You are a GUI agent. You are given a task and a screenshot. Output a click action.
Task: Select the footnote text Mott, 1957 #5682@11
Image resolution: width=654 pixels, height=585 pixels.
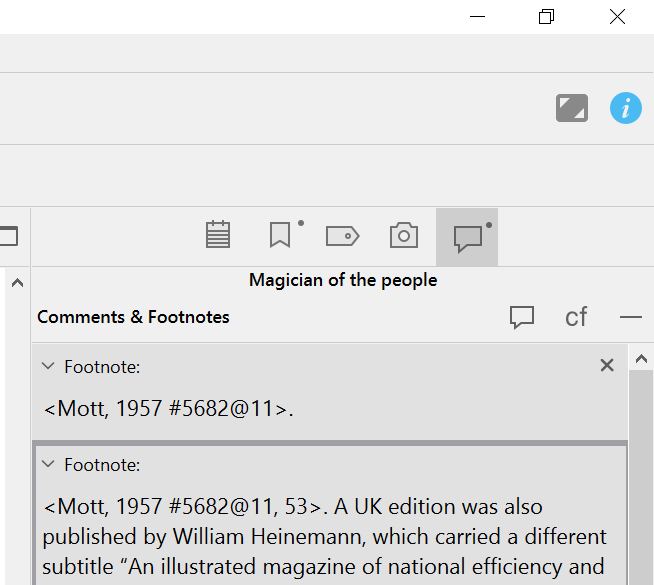coord(168,408)
